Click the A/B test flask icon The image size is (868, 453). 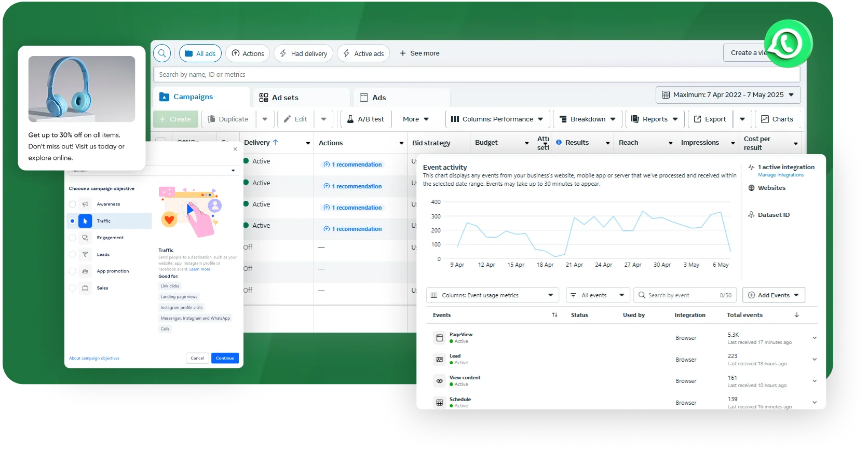(x=350, y=119)
